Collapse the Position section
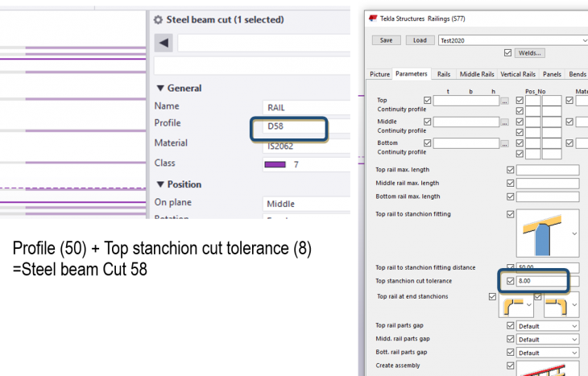This screenshot has width=588, height=376. click(160, 184)
